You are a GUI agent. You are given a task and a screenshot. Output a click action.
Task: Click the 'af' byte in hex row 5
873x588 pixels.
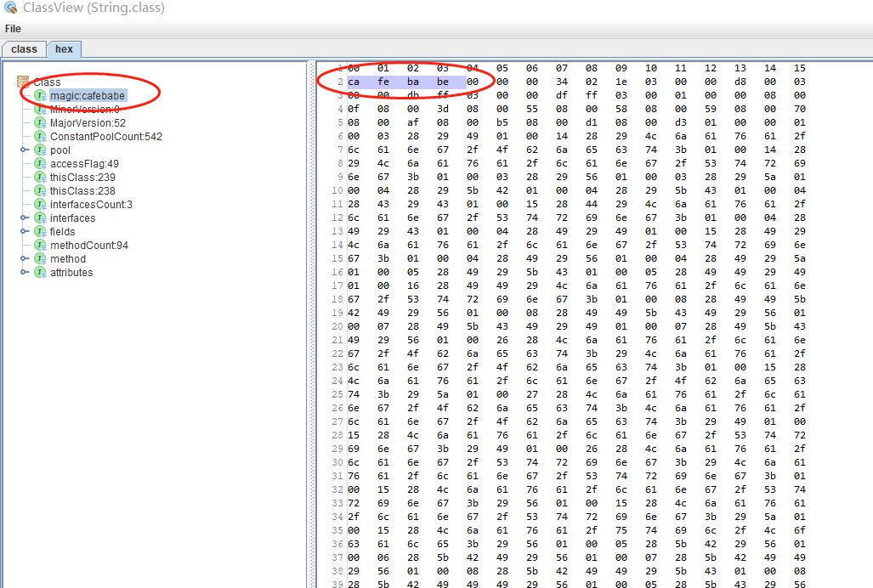pyautogui.click(x=413, y=122)
